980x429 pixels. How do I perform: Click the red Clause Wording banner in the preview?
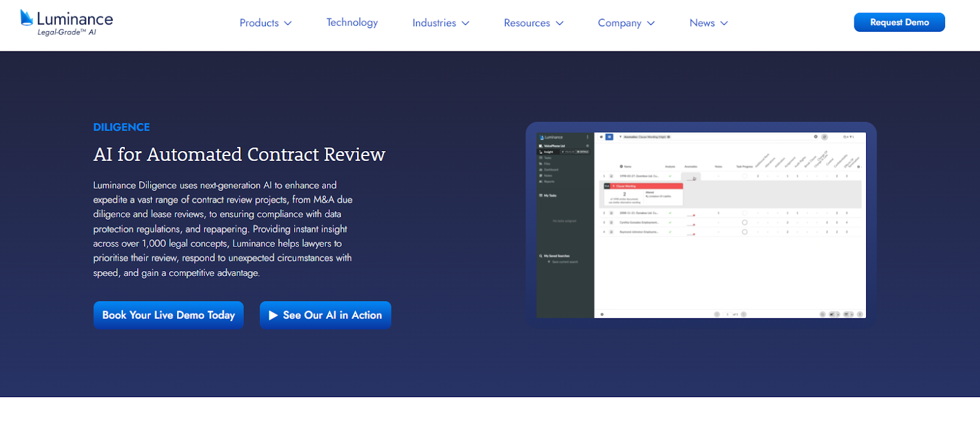pyautogui.click(x=643, y=185)
